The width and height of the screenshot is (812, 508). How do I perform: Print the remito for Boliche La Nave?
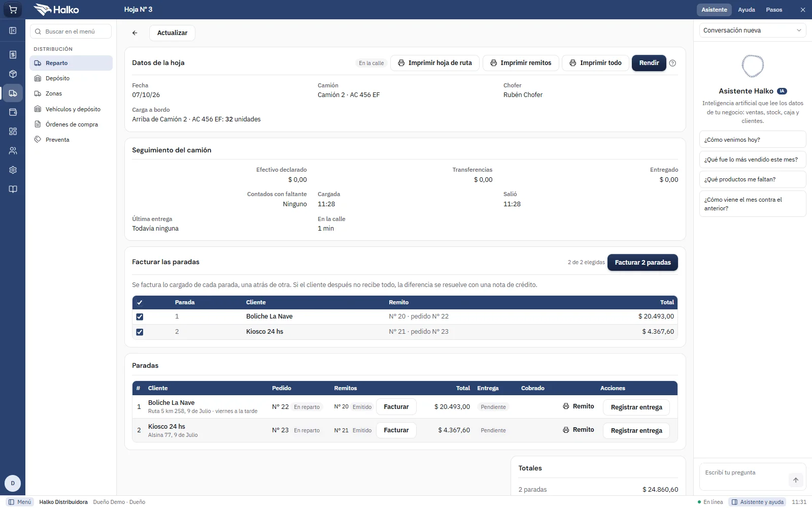coord(579,406)
